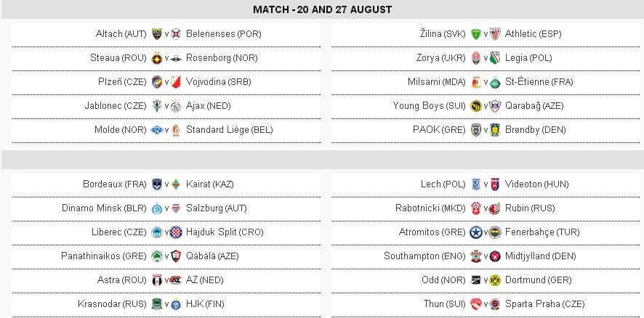The width and height of the screenshot is (644, 318).
Task: Click the Southampton club crest icon
Action: tap(476, 256)
